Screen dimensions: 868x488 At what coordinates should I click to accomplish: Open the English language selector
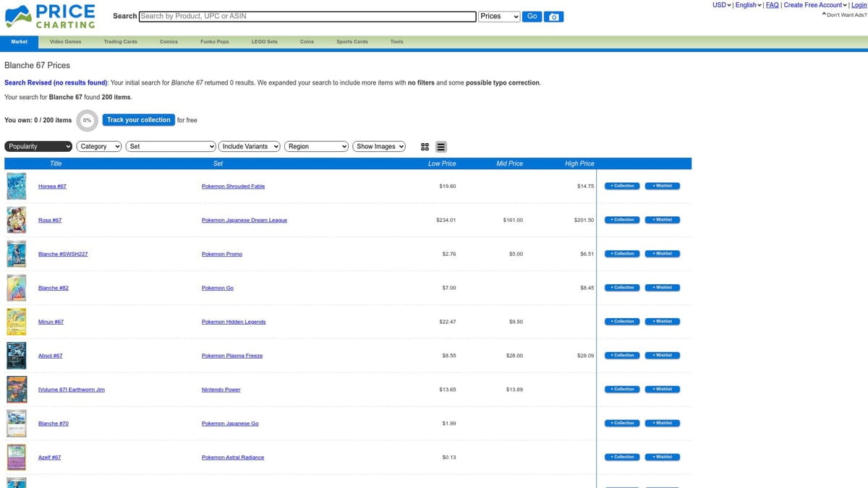click(x=748, y=5)
